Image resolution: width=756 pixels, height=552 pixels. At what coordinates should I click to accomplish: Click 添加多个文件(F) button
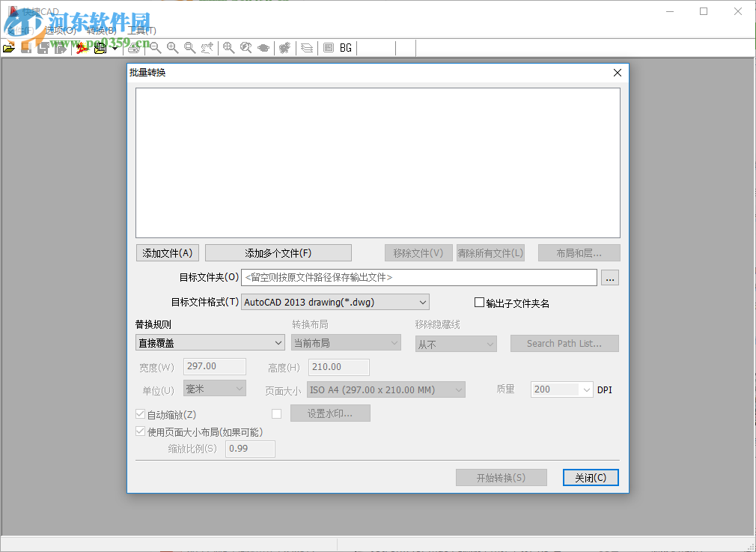click(278, 252)
